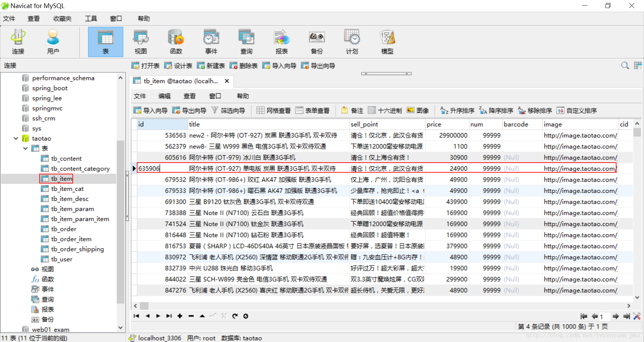Open the 连接 (Connection) toolbar icon
This screenshot has width=644, height=342.
(18, 42)
